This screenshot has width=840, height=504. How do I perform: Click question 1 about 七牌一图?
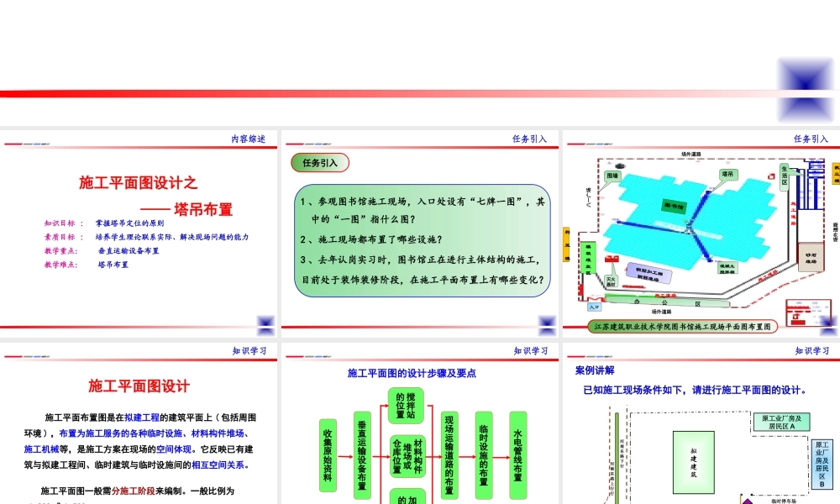pyautogui.click(x=423, y=210)
